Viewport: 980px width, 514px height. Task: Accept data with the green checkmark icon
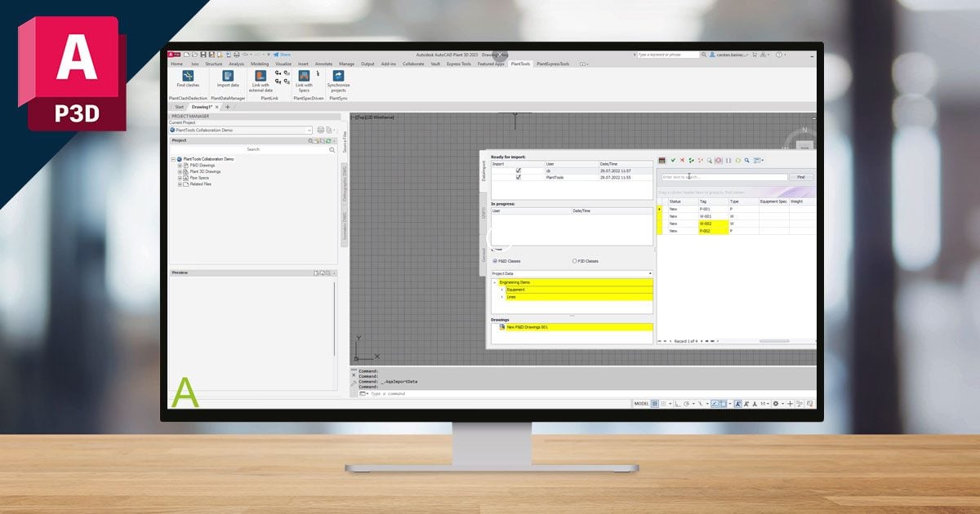(x=673, y=161)
